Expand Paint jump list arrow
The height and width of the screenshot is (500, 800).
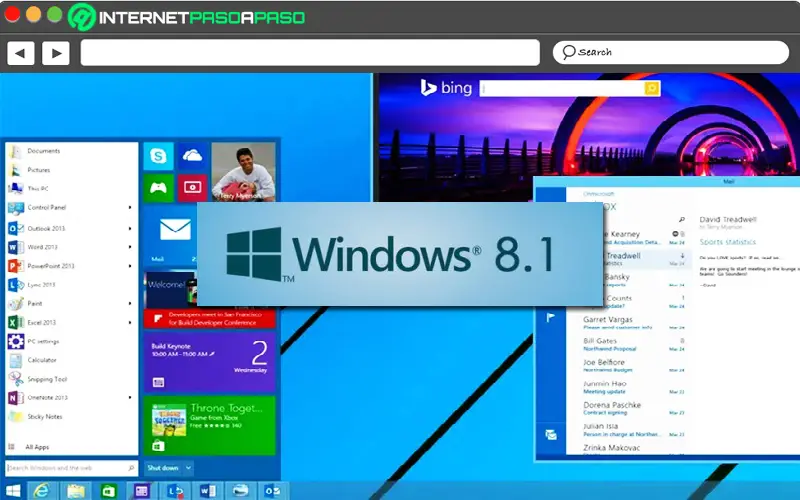(130, 304)
